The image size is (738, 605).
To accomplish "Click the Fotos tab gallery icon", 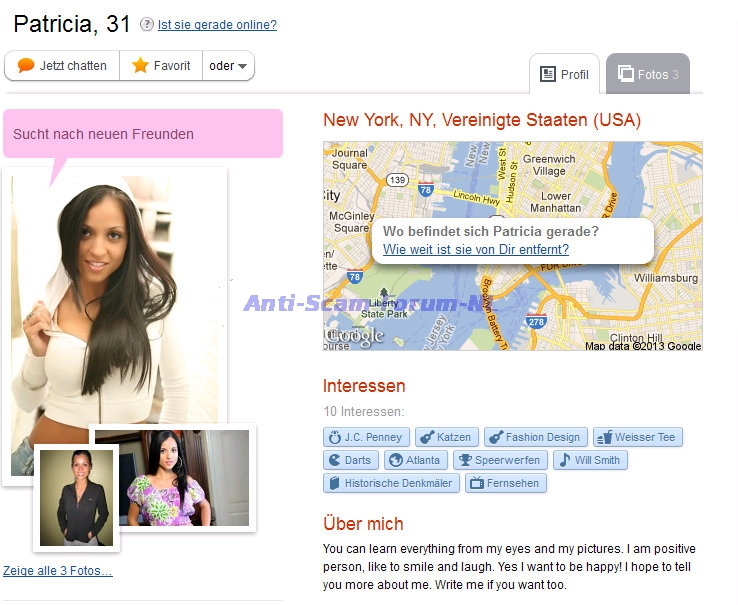I will tap(626, 73).
